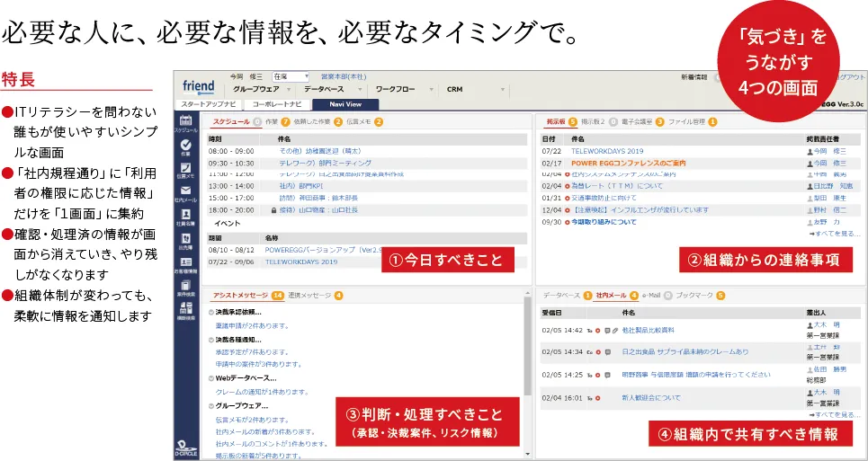Open the グループウェア menu dropdown arrow

(x=289, y=90)
